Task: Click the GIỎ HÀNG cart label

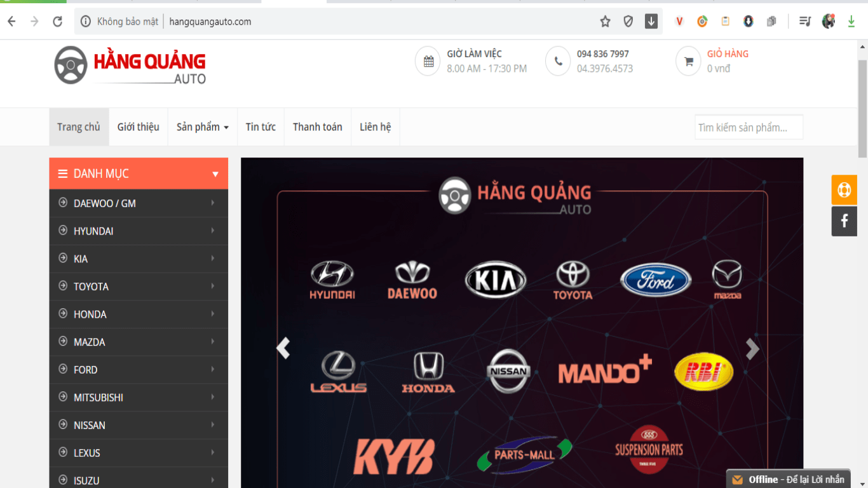Action: (x=728, y=54)
